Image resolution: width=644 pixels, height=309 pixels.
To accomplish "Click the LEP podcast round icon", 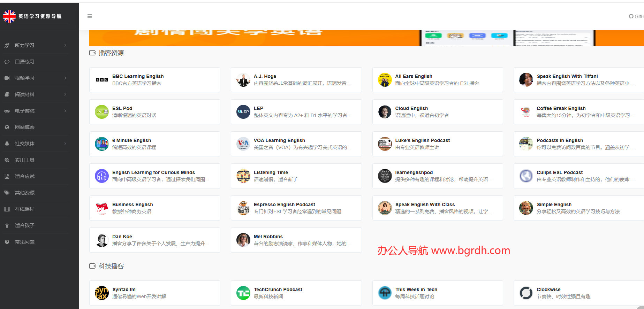I will click(243, 112).
